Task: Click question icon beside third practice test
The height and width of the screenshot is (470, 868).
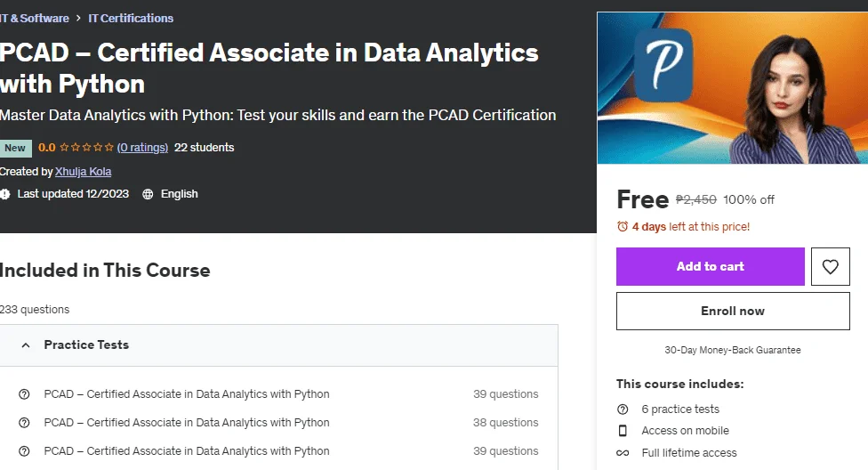Action: click(24, 451)
